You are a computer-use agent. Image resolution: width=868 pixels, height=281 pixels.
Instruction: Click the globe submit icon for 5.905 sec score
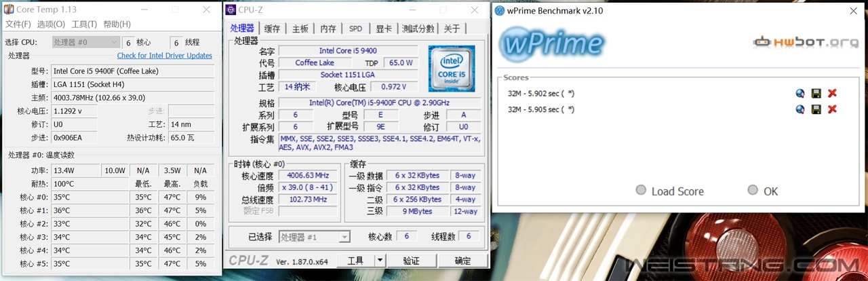(800, 109)
